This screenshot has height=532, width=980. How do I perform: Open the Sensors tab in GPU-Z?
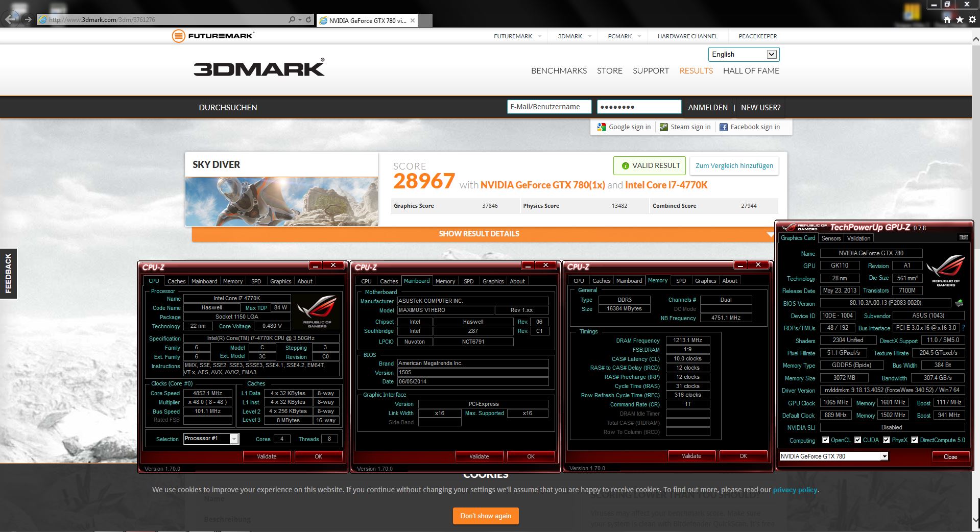[x=831, y=238]
